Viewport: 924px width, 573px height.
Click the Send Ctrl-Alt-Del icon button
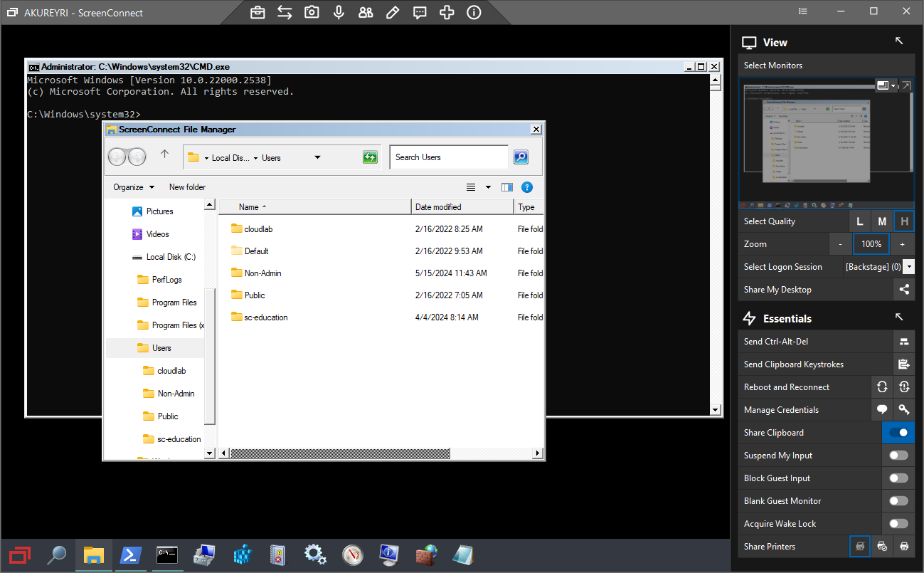click(904, 342)
